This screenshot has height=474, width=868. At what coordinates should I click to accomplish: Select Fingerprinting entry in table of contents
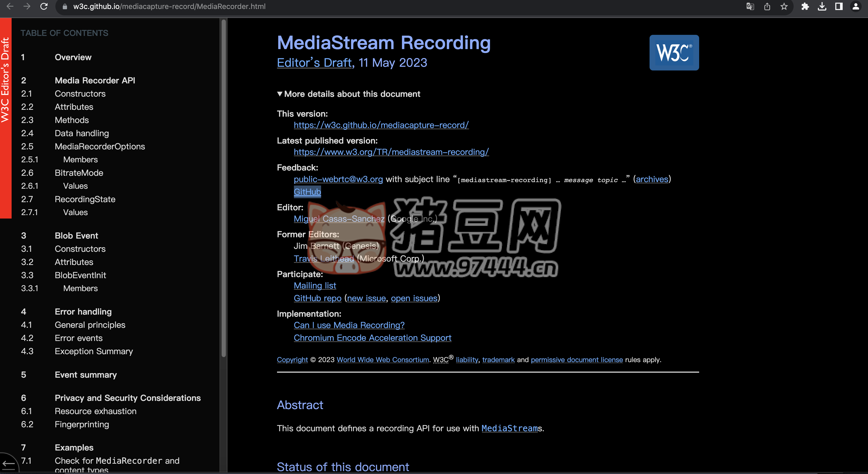(x=82, y=424)
